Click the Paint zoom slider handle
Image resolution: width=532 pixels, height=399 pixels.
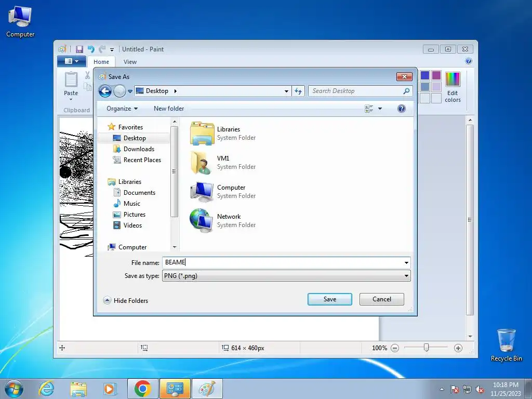pyautogui.click(x=426, y=348)
